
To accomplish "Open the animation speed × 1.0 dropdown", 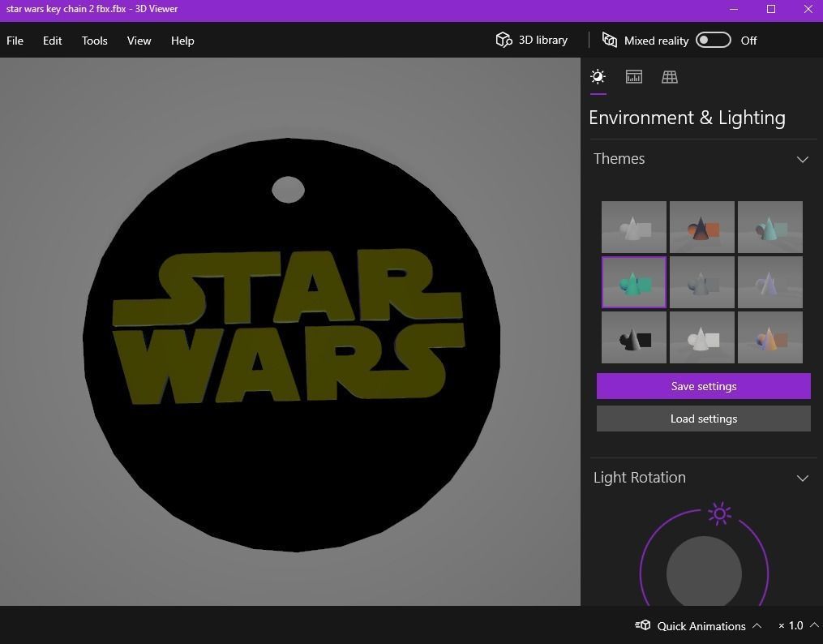I will point(797,625).
